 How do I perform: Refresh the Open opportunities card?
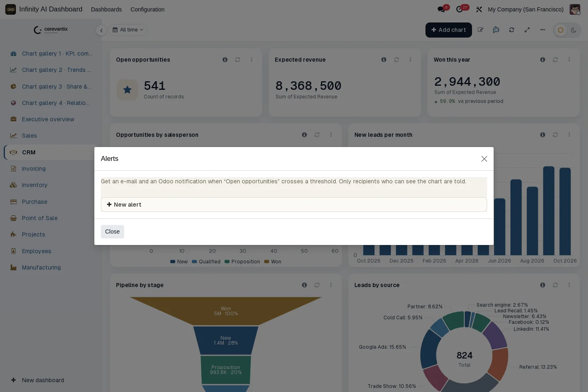coord(238,60)
